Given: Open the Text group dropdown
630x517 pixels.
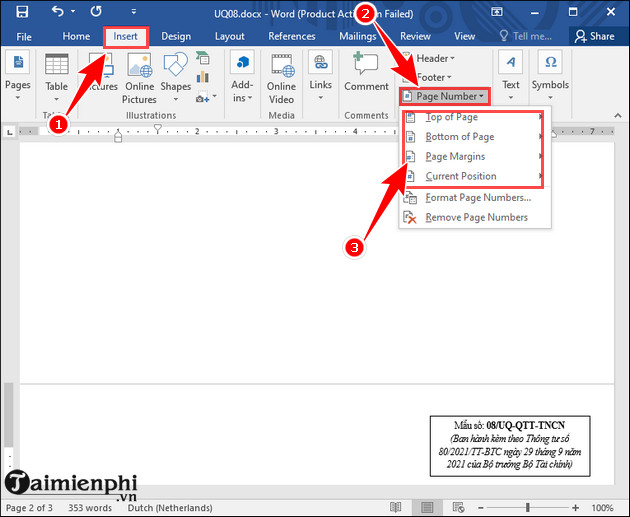Looking at the screenshot, I should coord(511,76).
